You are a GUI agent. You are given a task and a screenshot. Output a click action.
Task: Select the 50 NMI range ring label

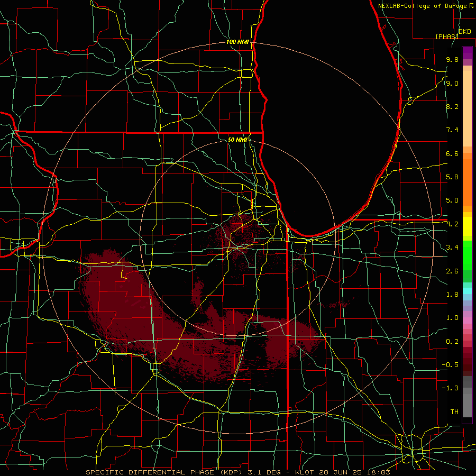click(237, 140)
